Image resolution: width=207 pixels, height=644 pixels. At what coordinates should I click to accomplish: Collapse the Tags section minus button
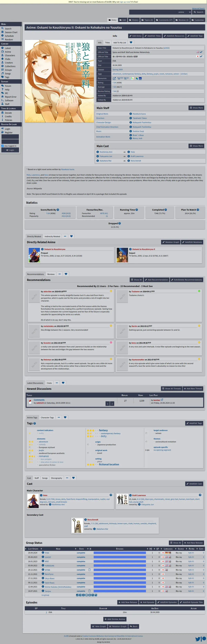(59, 417)
